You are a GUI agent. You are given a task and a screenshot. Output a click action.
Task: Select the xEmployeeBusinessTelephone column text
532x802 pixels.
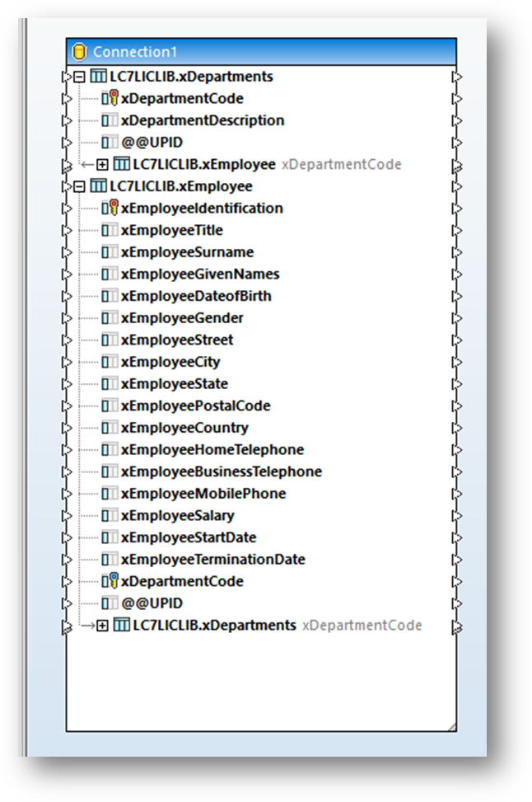(222, 471)
